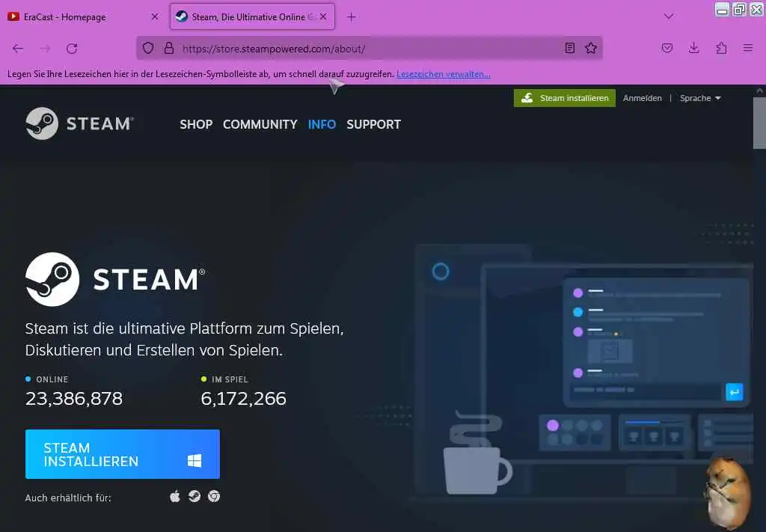The width and height of the screenshot is (766, 532).
Task: Open the SUPPORT menu item
Action: 374,124
